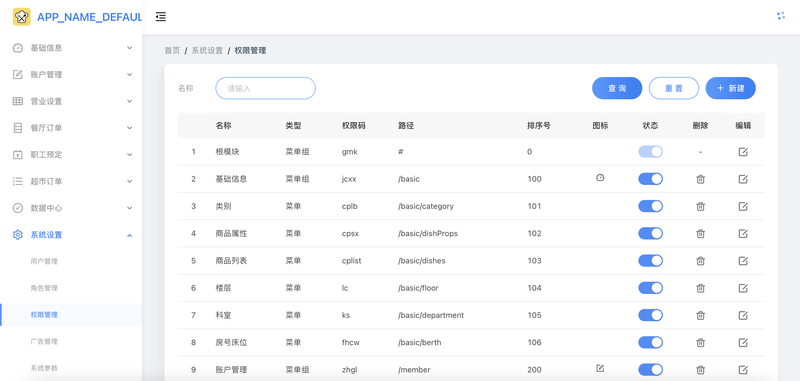Click the chef hat app logo

click(x=21, y=17)
